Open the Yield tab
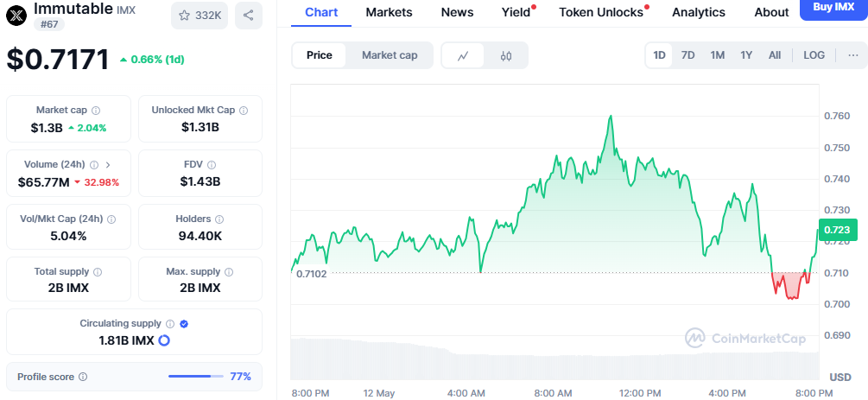The height and width of the screenshot is (400, 868). click(x=516, y=12)
